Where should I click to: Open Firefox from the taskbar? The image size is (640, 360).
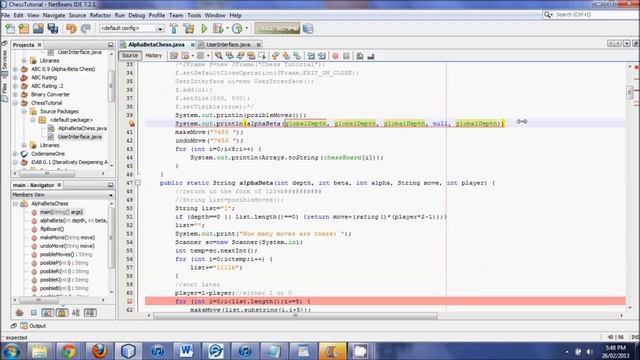(99, 351)
